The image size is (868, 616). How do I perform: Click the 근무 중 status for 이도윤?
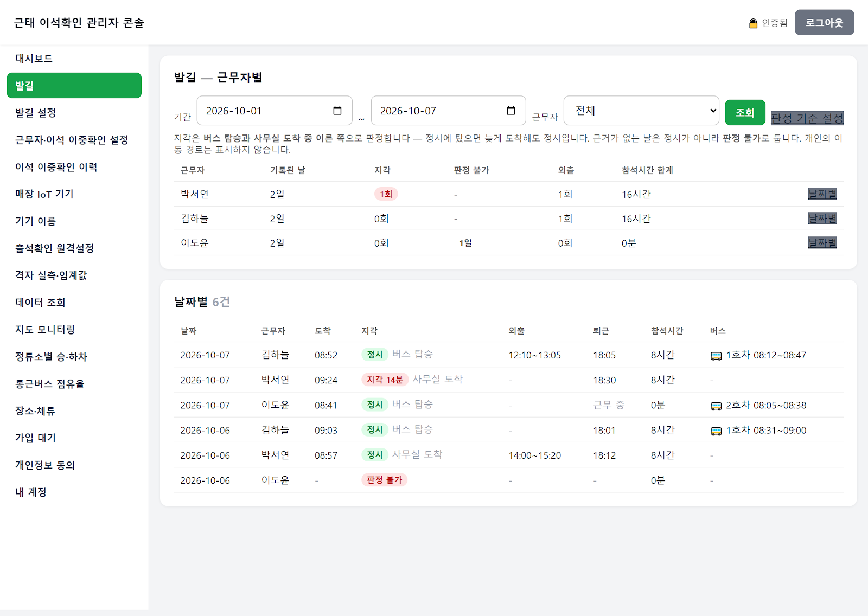[609, 405]
